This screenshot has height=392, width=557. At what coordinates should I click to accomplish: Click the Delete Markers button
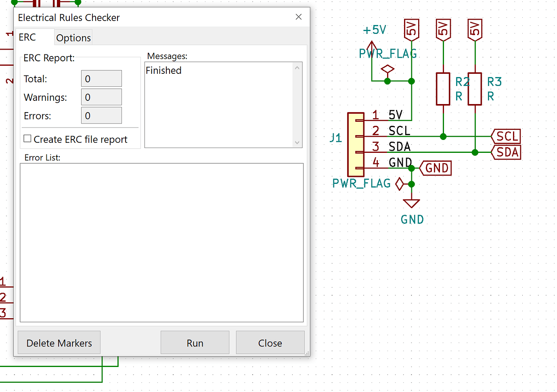tap(59, 342)
